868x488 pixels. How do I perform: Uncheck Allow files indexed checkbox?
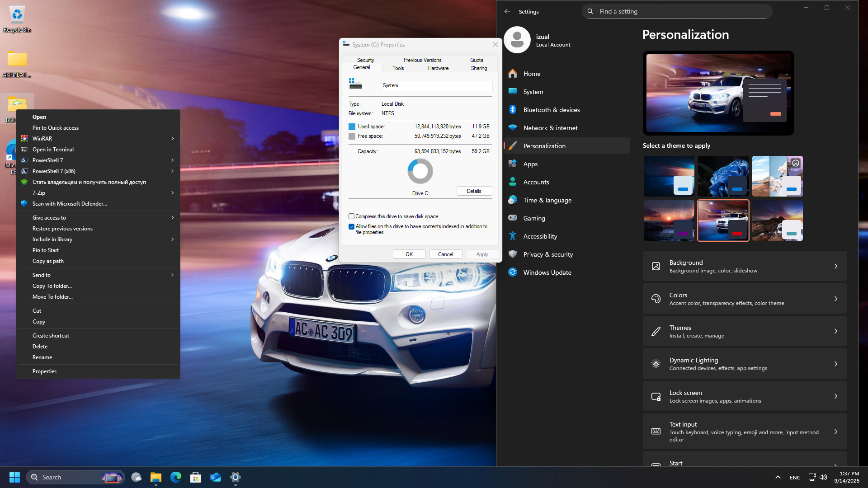pyautogui.click(x=351, y=226)
